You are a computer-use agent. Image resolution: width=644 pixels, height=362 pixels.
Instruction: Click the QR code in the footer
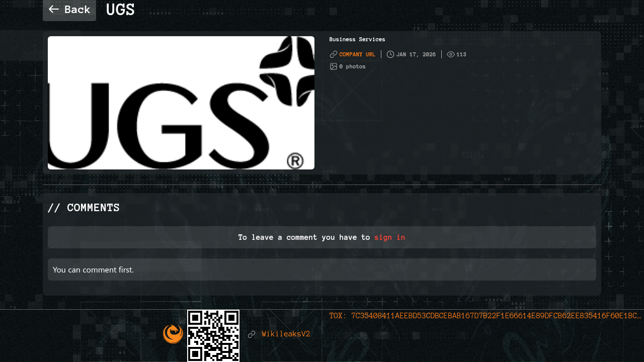click(x=213, y=335)
